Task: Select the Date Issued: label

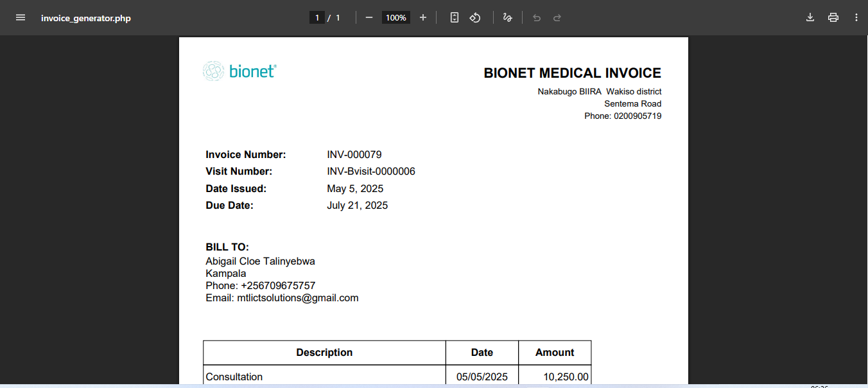Action: [x=236, y=189]
